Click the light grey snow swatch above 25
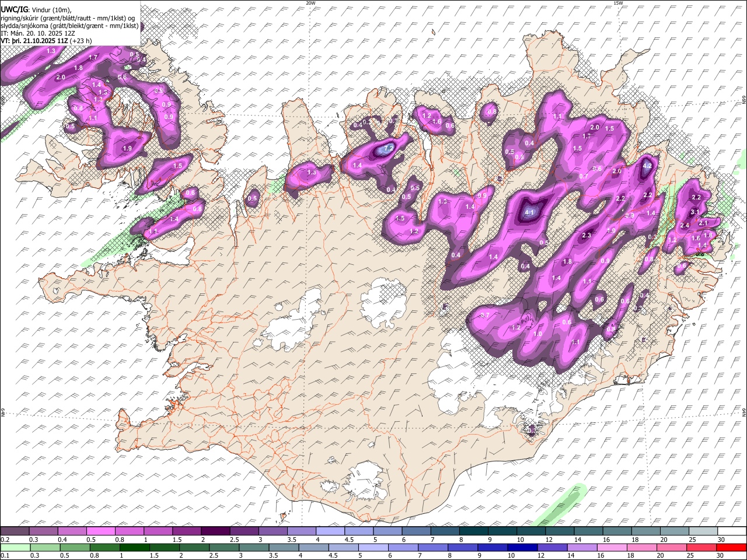This screenshot has width=747, height=560. [x=703, y=531]
